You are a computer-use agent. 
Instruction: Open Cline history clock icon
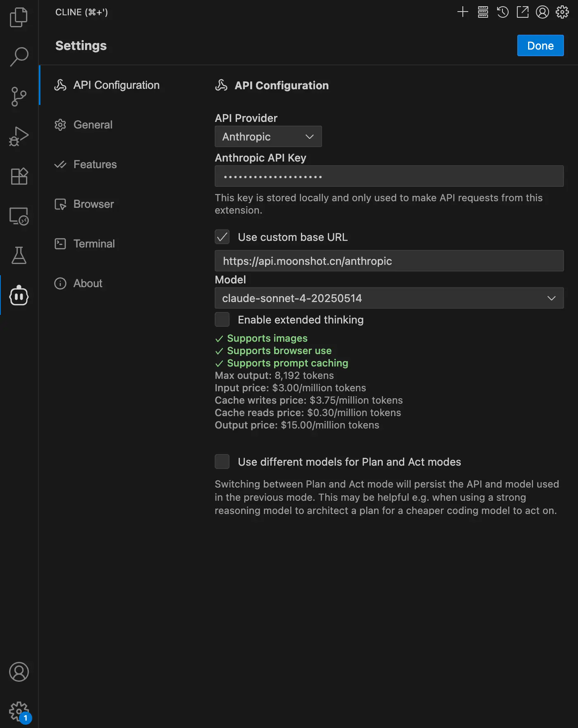[502, 12]
